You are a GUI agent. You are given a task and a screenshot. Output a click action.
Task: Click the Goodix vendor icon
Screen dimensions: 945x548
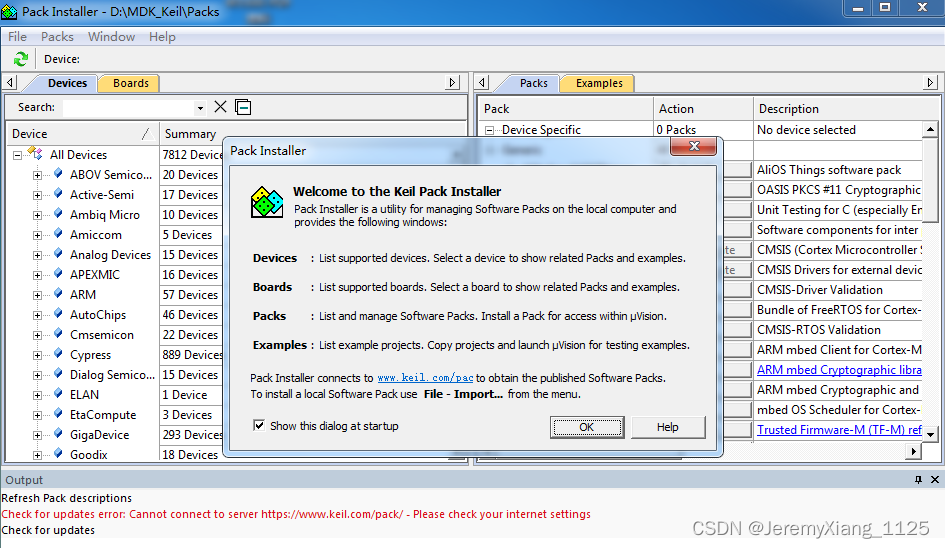click(x=58, y=453)
